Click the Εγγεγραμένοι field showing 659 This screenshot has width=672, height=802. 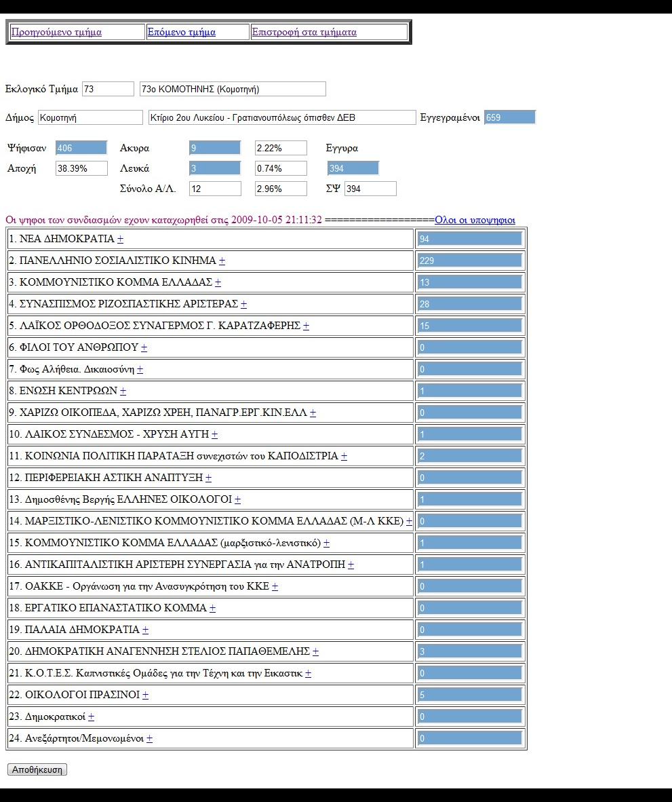pos(509,117)
